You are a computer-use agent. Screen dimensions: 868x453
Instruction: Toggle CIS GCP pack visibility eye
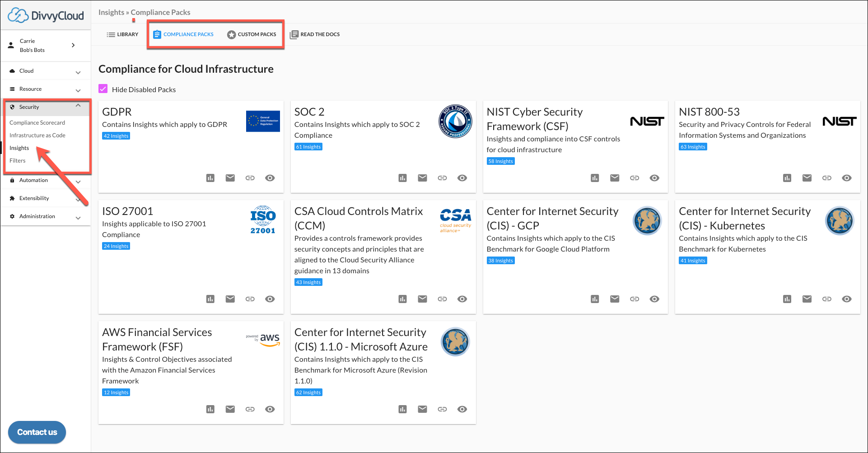tap(655, 299)
